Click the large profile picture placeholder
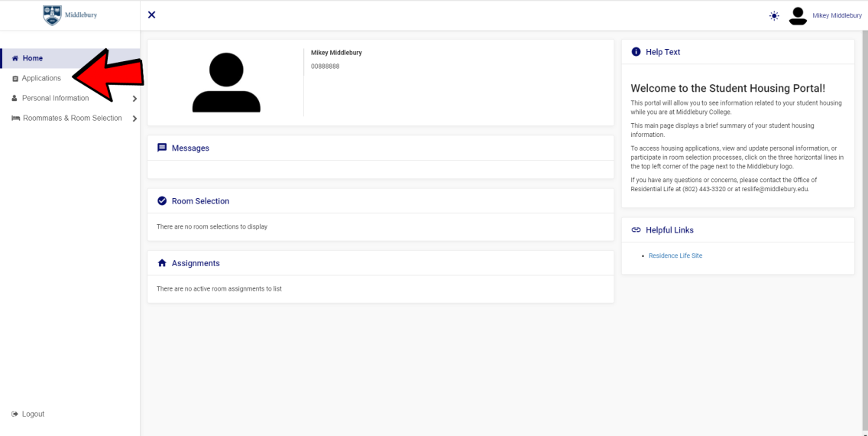Screen dimensions: 868x436 pyautogui.click(x=226, y=83)
